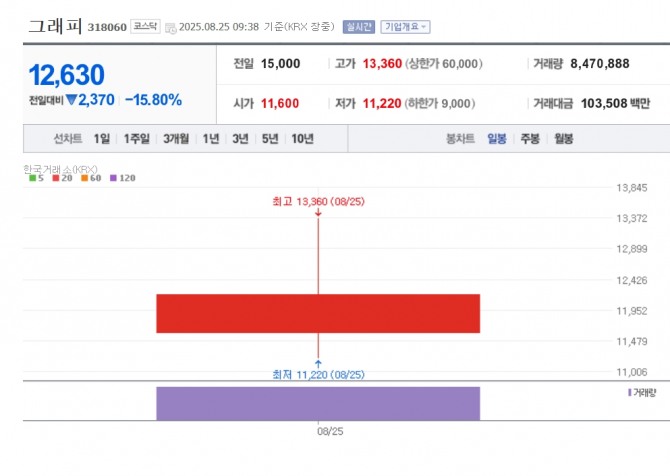Click the 시가 value 11,600
The width and height of the screenshot is (670, 476).
pyautogui.click(x=280, y=103)
